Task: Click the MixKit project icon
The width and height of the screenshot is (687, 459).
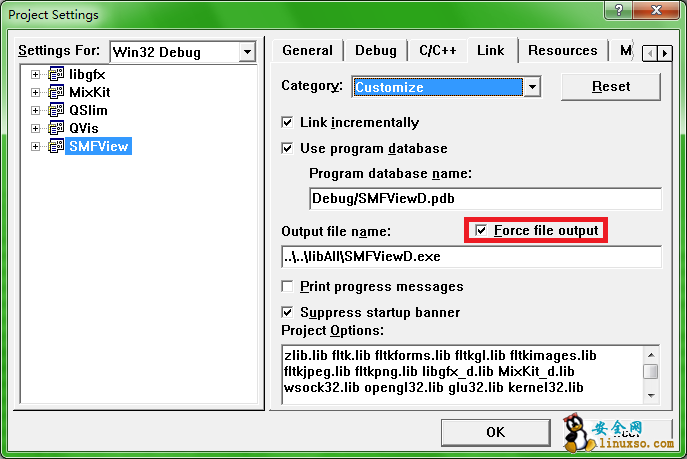Action: pyautogui.click(x=56, y=93)
